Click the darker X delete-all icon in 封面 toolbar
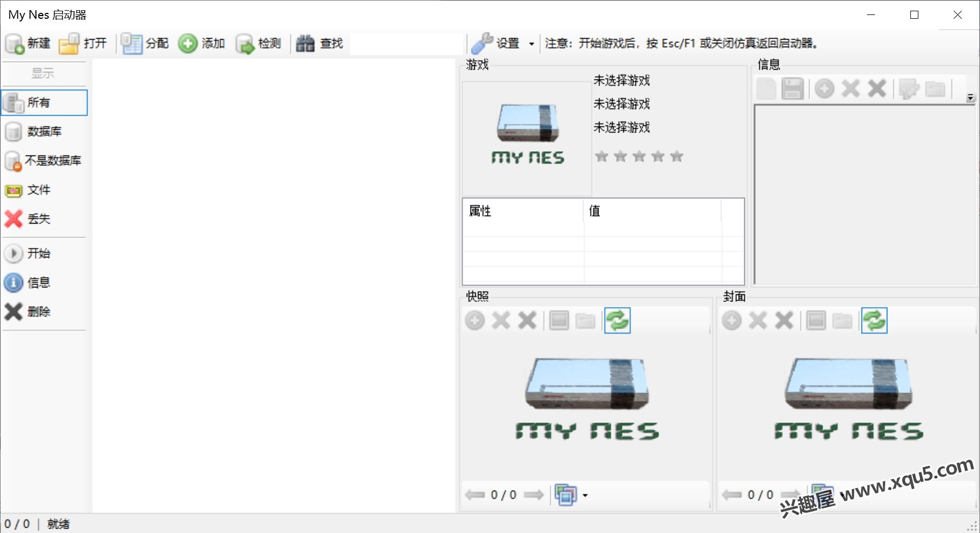The height and width of the screenshot is (533, 980). coord(784,321)
